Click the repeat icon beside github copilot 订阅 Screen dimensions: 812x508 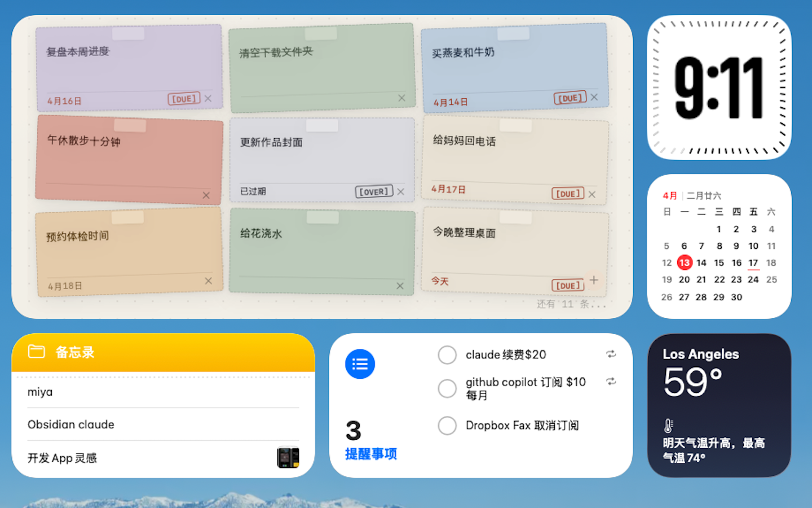click(611, 382)
